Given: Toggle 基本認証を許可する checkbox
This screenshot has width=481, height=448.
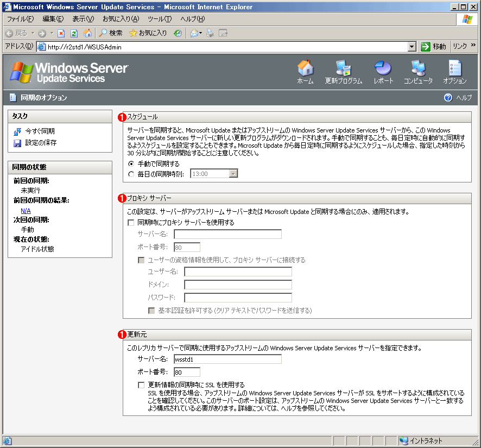Looking at the screenshot, I should point(151,311).
